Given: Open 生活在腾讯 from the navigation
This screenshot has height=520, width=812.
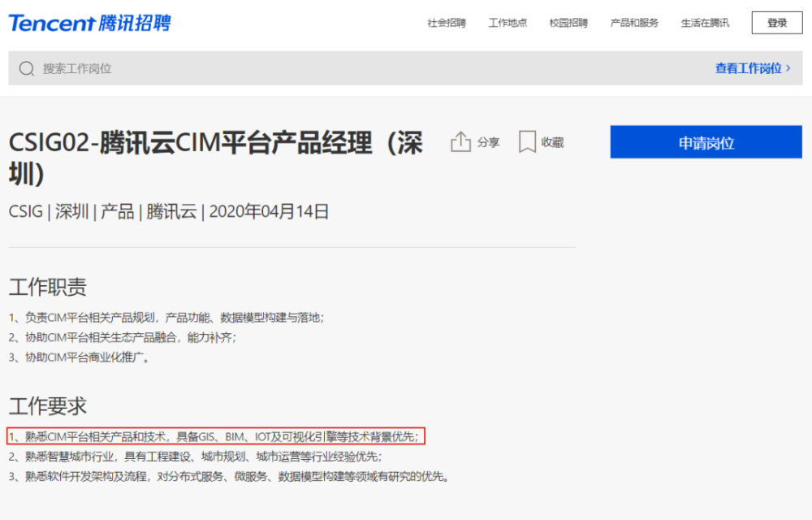Looking at the screenshot, I should 705,23.
